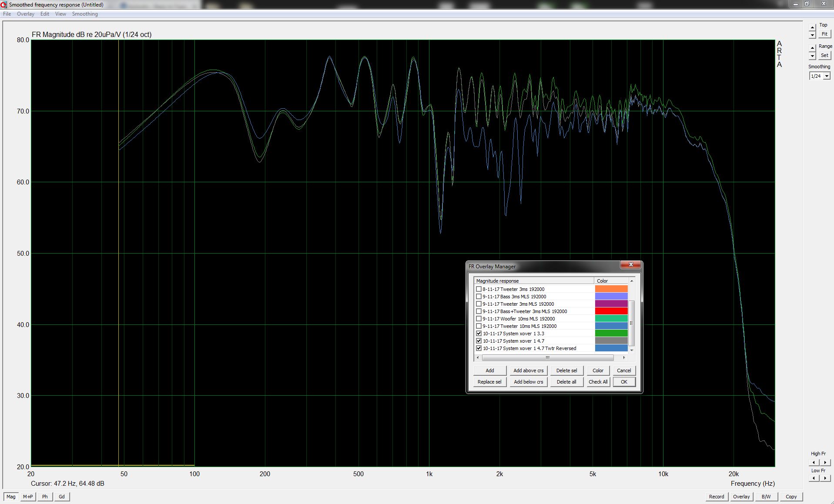Screen dimensions: 834x504
Task: Click Add in Overlay Manager
Action: (x=490, y=370)
